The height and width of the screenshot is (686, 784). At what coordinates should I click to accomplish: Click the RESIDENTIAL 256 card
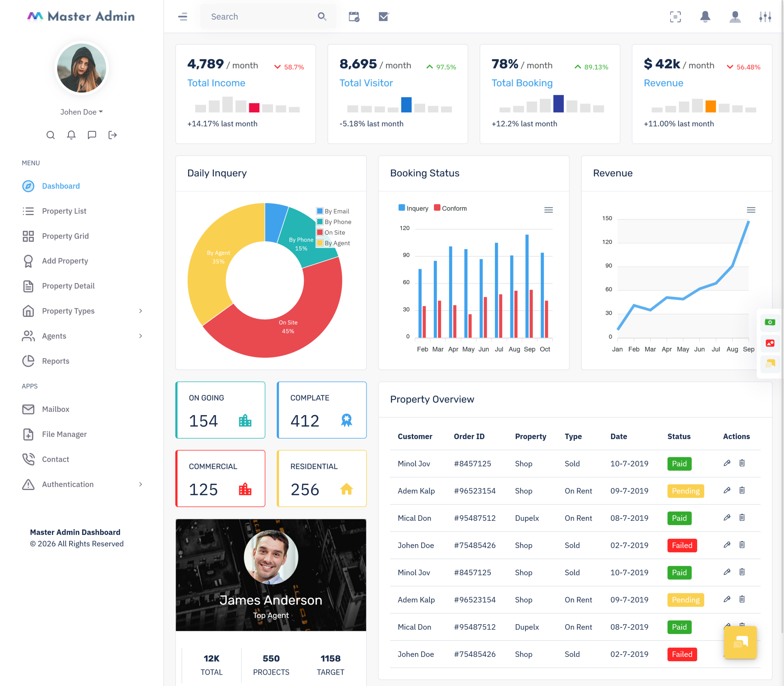point(322,478)
